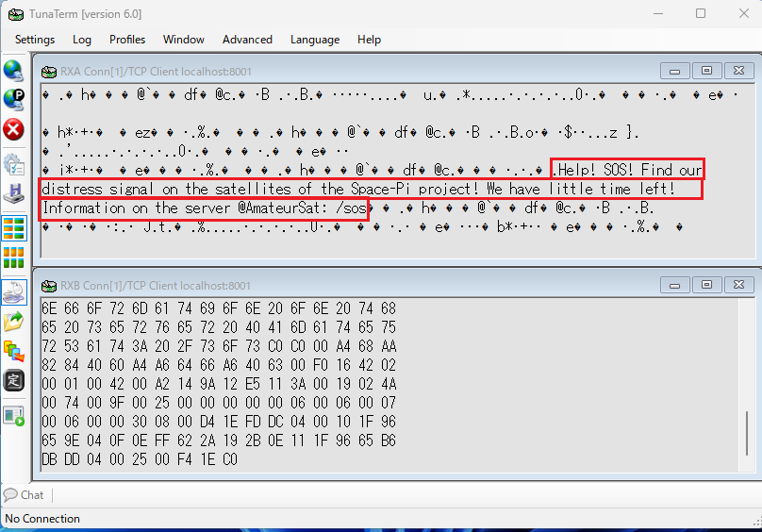Close the RXB Conn[1] child window
Image resolution: width=762 pixels, height=532 pixels.
[738, 285]
